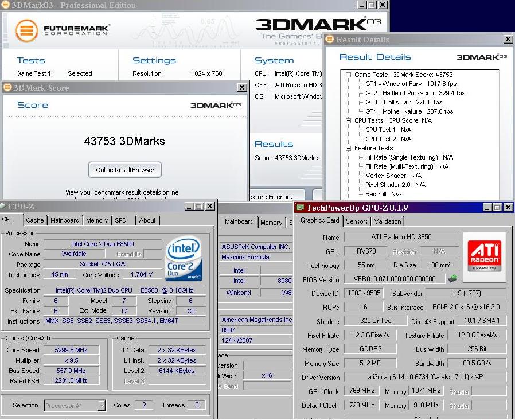Click the 3DMark Score window title icon
Image resolution: width=515 pixels, height=420 pixels.
click(x=7, y=87)
